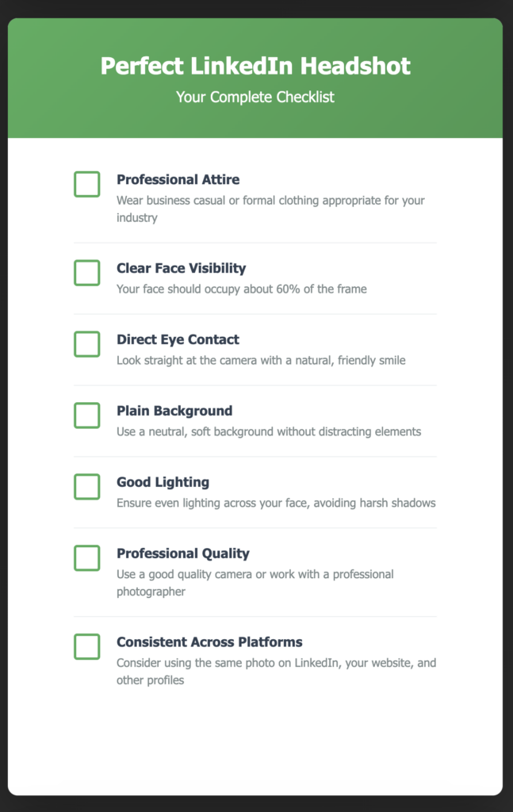This screenshot has height=812, width=513.
Task: Click the neutral soft background description text
Action: click(x=266, y=431)
